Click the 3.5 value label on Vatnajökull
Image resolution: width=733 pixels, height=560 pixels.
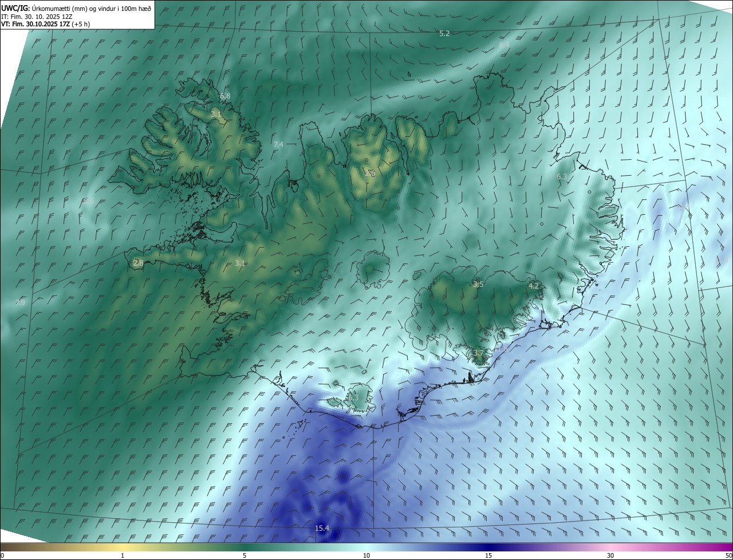(478, 284)
